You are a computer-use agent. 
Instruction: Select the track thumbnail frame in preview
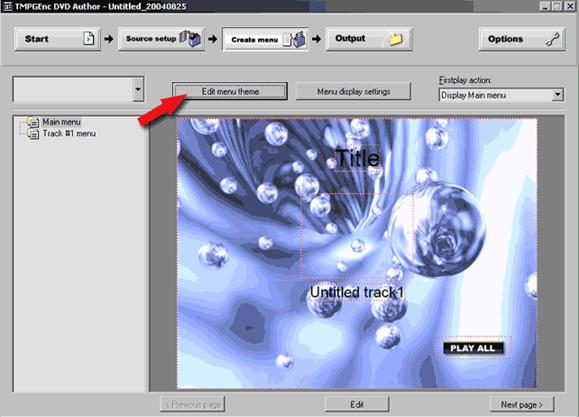point(357,236)
